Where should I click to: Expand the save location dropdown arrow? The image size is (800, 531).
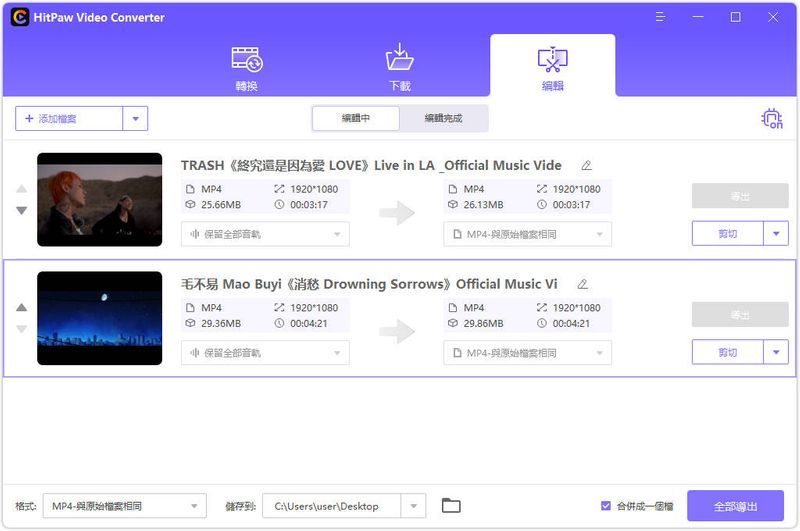(x=414, y=506)
